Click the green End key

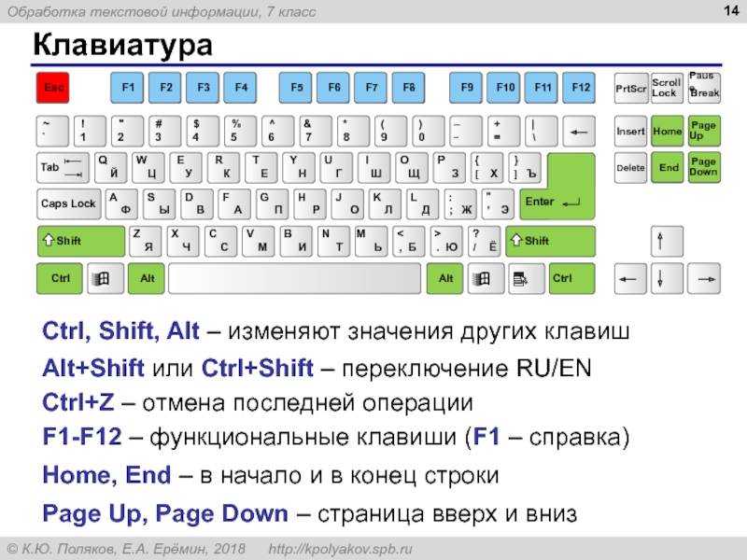click(668, 168)
